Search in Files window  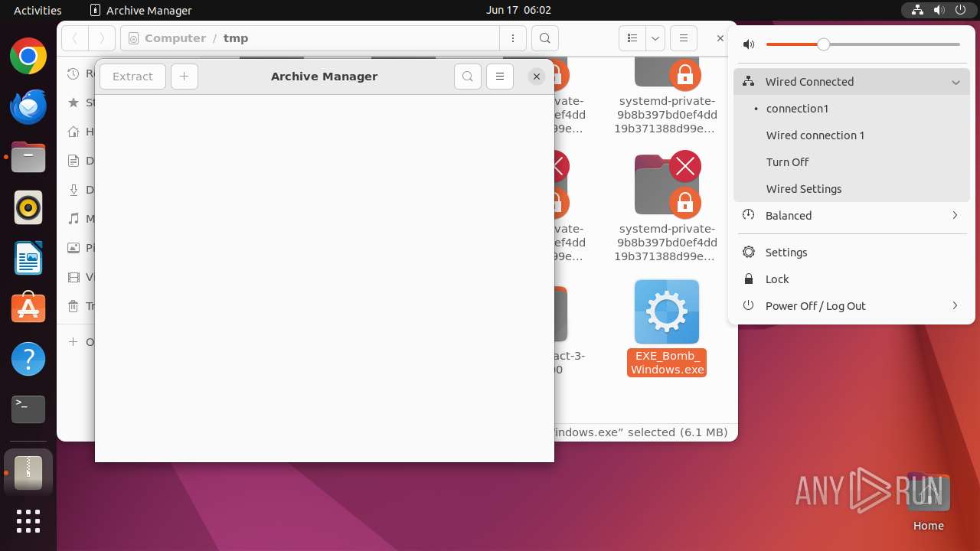[544, 38]
